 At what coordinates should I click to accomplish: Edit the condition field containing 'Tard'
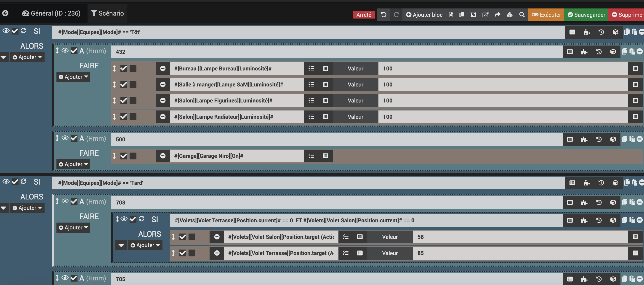(x=308, y=183)
